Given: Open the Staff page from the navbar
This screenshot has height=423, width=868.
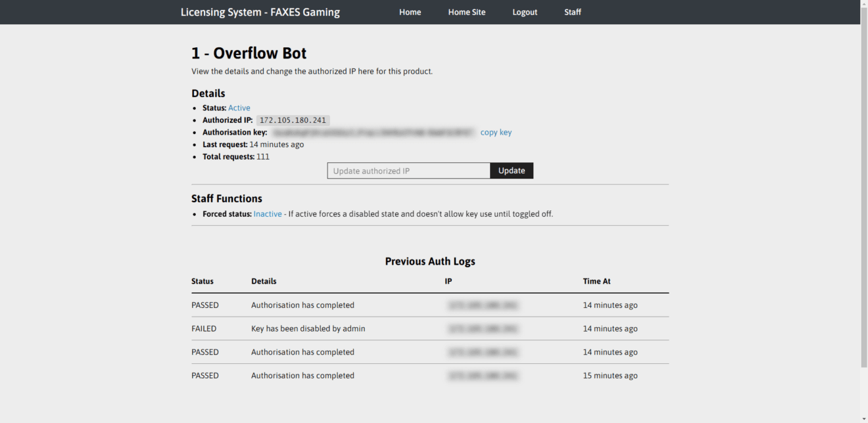Looking at the screenshot, I should point(572,12).
